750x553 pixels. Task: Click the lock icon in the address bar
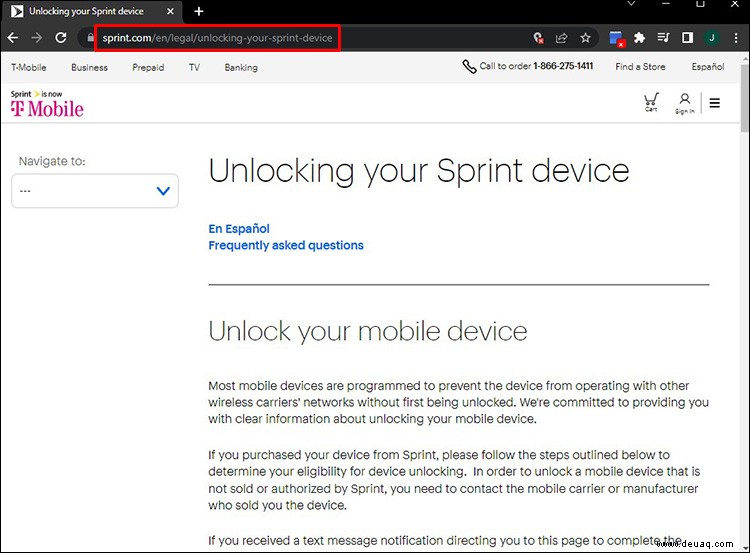click(90, 37)
